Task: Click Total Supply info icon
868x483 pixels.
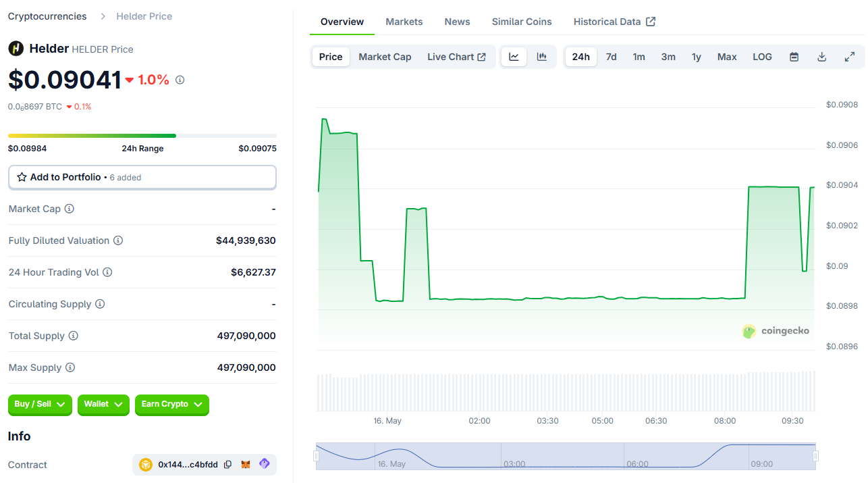Action: pyautogui.click(x=74, y=336)
